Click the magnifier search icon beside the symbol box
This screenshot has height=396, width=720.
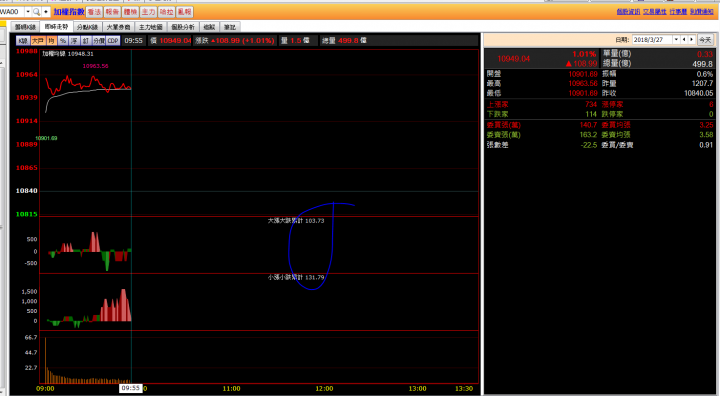tap(36, 12)
